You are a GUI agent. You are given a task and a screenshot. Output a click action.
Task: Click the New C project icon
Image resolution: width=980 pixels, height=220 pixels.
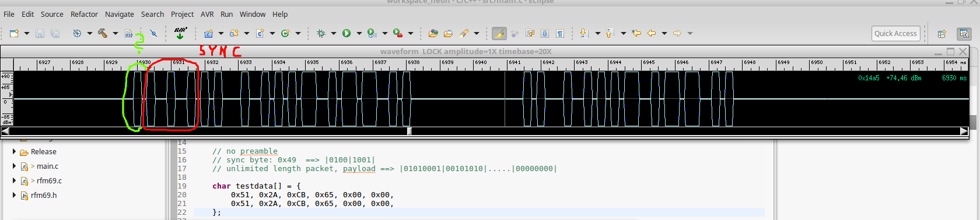(x=208, y=33)
